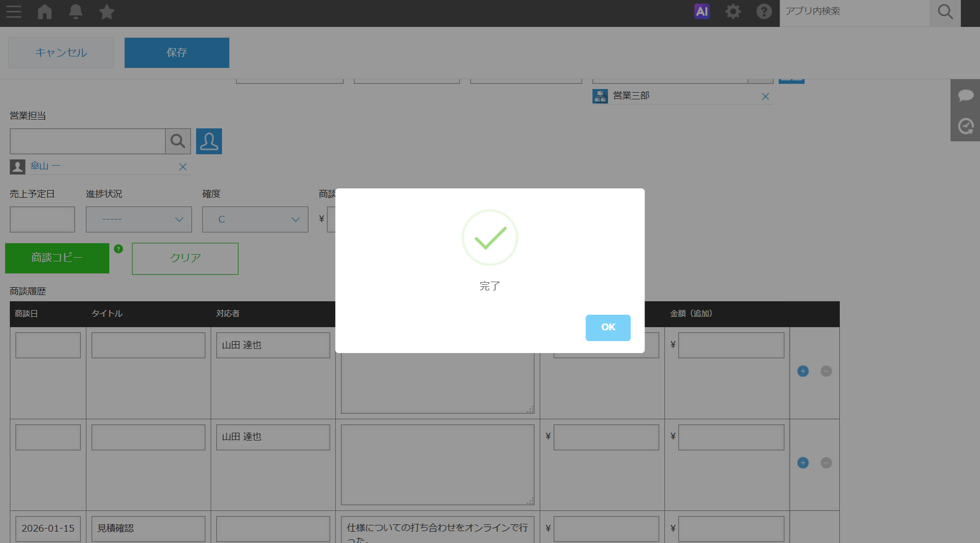Go to the portal home icon

(x=45, y=11)
